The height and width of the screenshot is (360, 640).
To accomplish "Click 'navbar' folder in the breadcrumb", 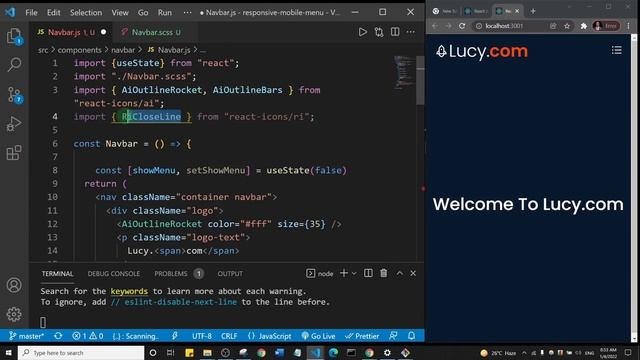I will coord(123,50).
